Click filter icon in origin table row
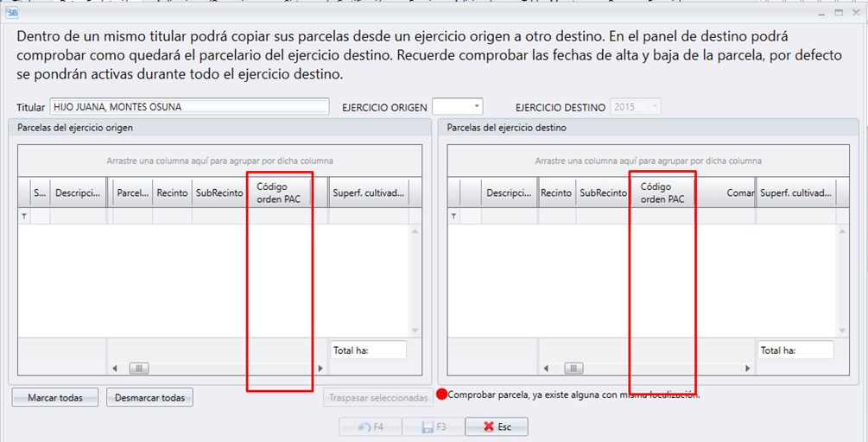868x442 pixels. (24, 217)
